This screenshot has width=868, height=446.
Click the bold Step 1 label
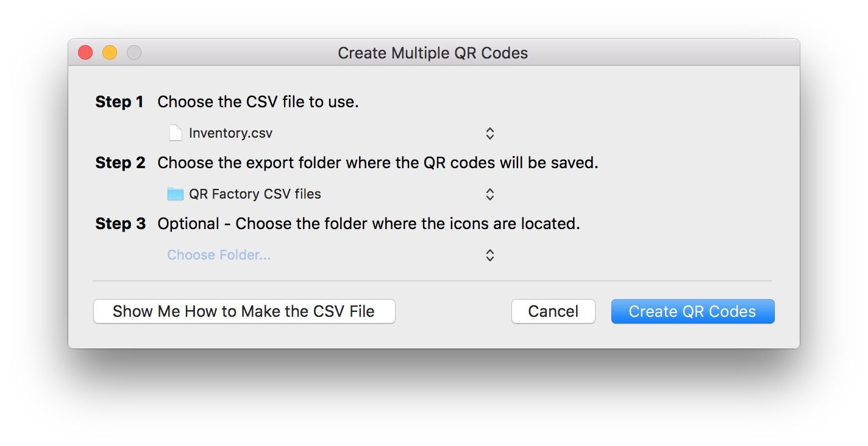119,102
